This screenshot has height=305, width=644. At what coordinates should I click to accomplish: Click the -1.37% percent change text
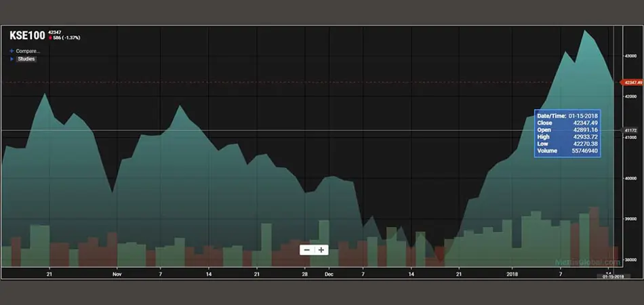[x=72, y=37]
